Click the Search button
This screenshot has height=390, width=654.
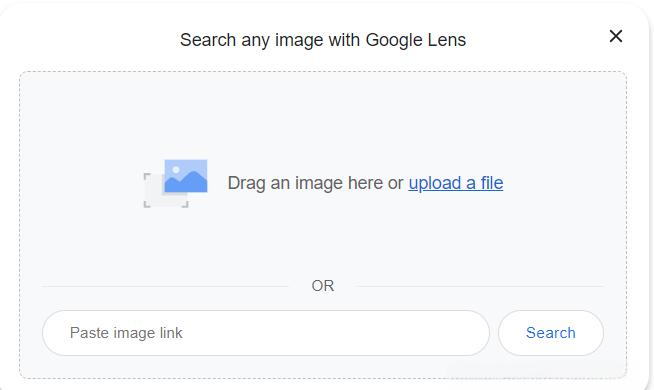pos(551,333)
